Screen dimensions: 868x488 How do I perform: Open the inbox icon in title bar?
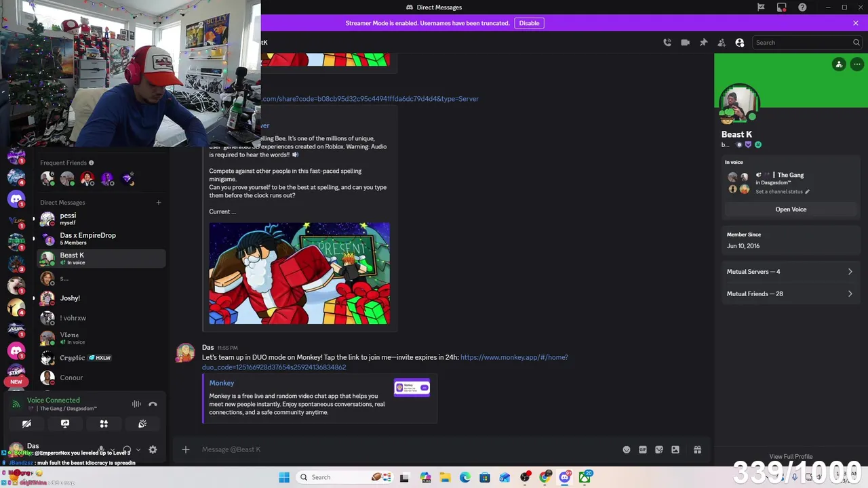(x=782, y=7)
